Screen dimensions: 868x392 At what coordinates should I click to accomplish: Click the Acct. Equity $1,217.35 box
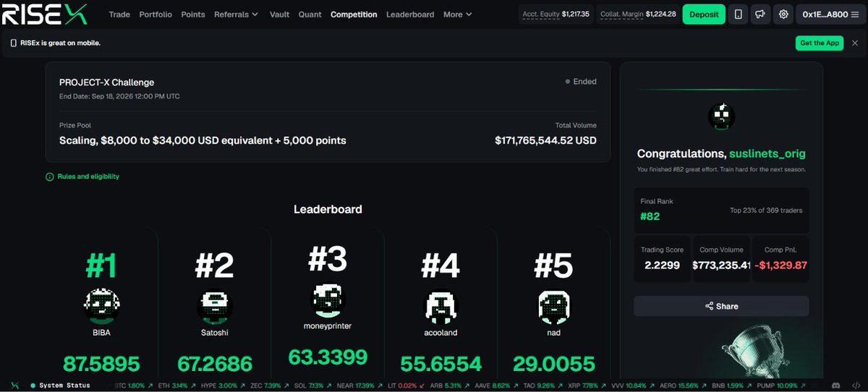pos(556,14)
